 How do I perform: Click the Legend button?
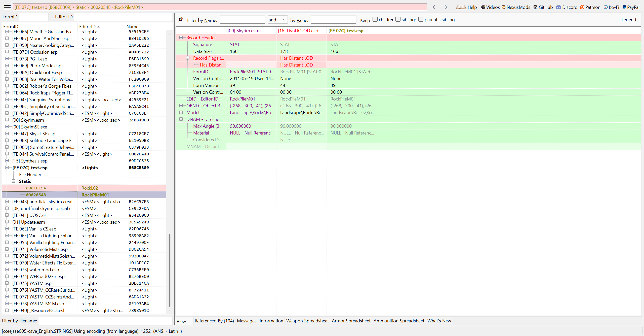coord(628,20)
